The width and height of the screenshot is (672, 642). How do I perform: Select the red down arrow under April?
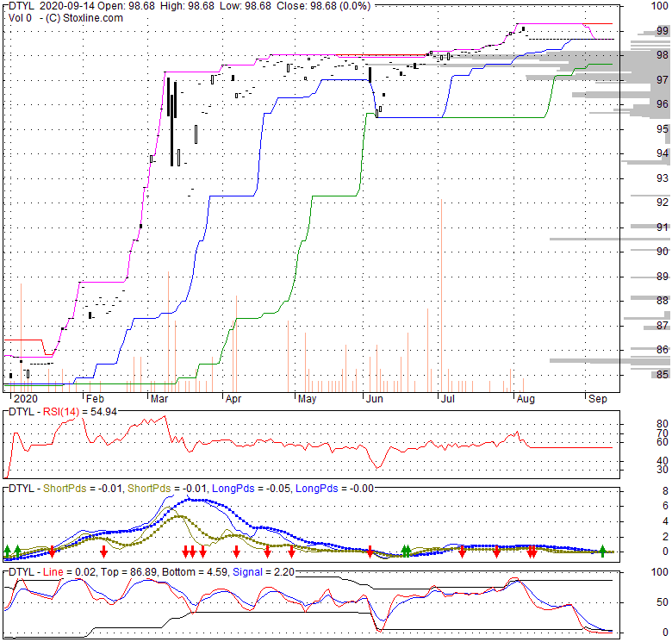coord(235,551)
